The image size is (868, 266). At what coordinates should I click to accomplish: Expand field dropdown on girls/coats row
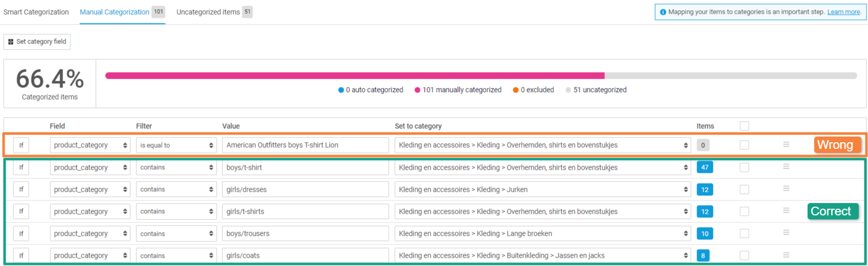pos(90,256)
